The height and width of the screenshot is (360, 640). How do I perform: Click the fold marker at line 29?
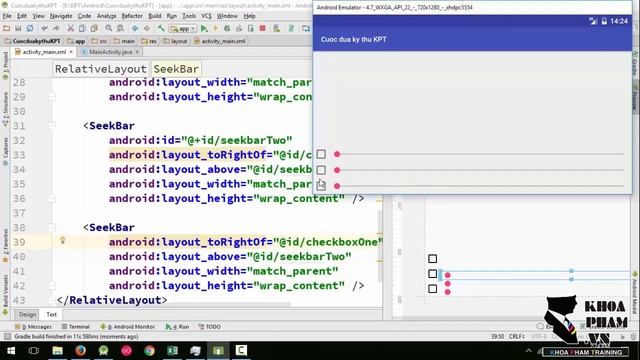(52, 97)
